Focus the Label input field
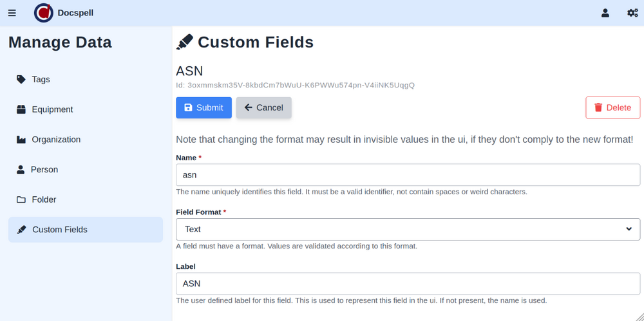Screen dimensions: 644x321 (x=408, y=284)
